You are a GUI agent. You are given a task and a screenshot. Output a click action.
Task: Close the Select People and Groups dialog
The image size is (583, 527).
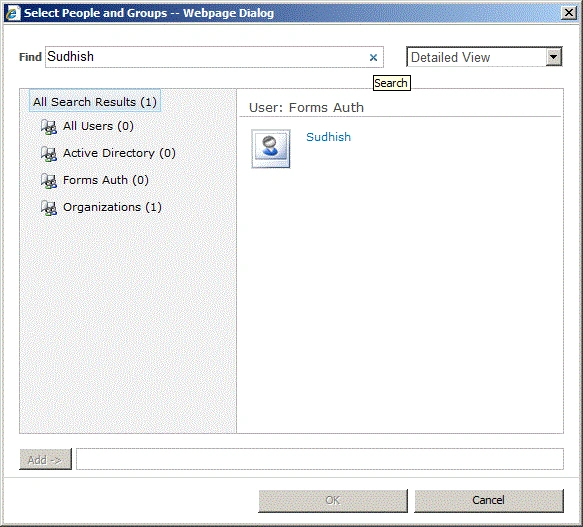pyautogui.click(x=568, y=13)
